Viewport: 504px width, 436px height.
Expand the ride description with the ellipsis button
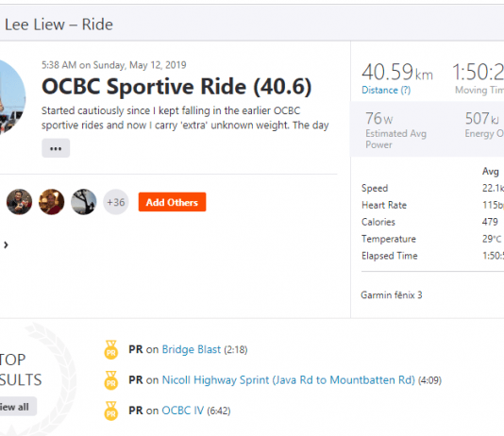(x=56, y=148)
